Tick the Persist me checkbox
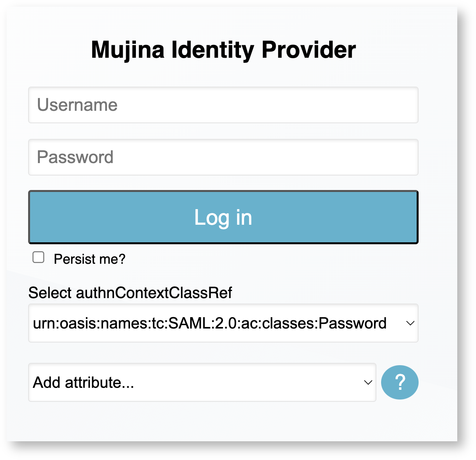 click(x=38, y=258)
